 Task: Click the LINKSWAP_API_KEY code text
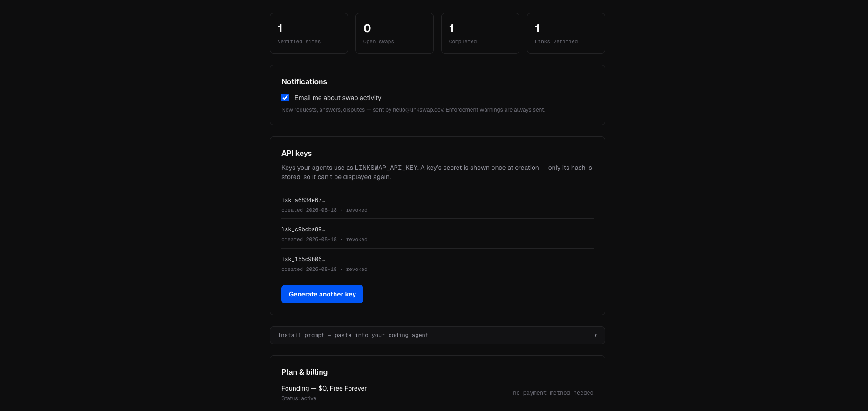pyautogui.click(x=386, y=168)
